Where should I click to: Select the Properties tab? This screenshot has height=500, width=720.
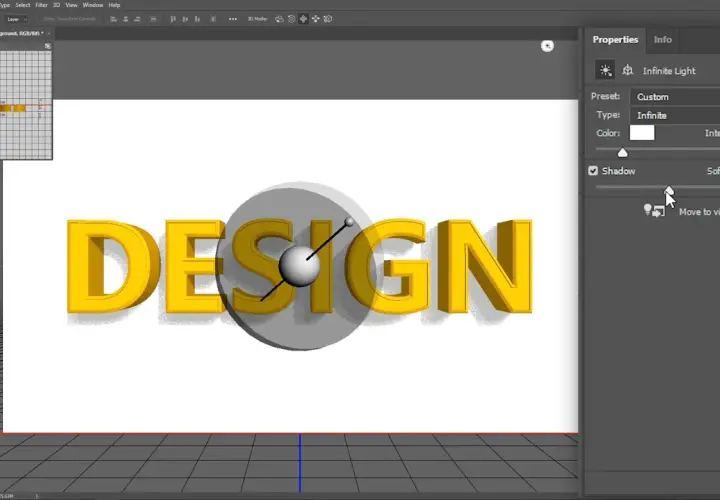[x=615, y=40]
